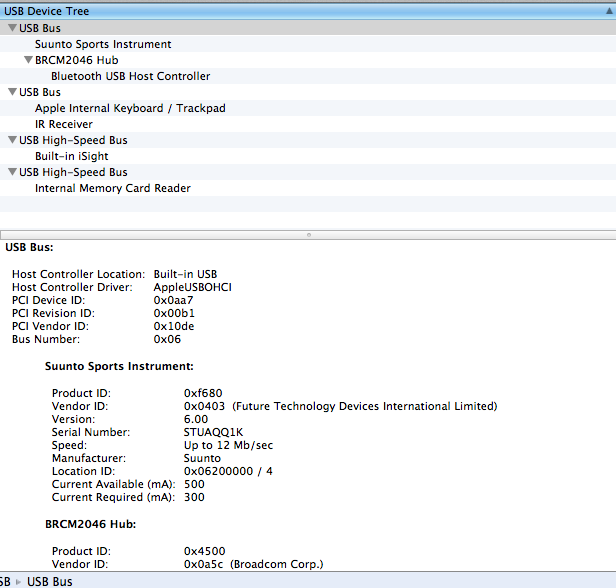Pick Internal Memory Card Reader entry
616x588 pixels.
point(113,188)
